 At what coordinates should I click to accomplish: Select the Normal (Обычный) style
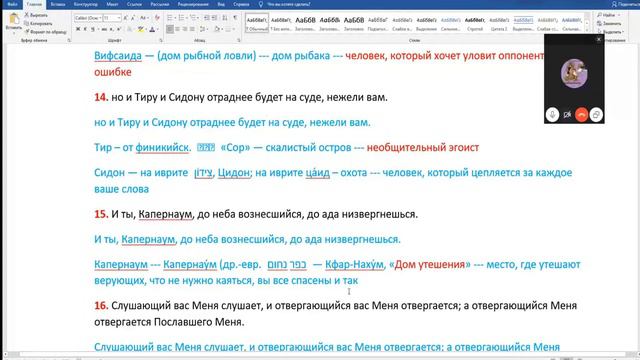point(257,23)
